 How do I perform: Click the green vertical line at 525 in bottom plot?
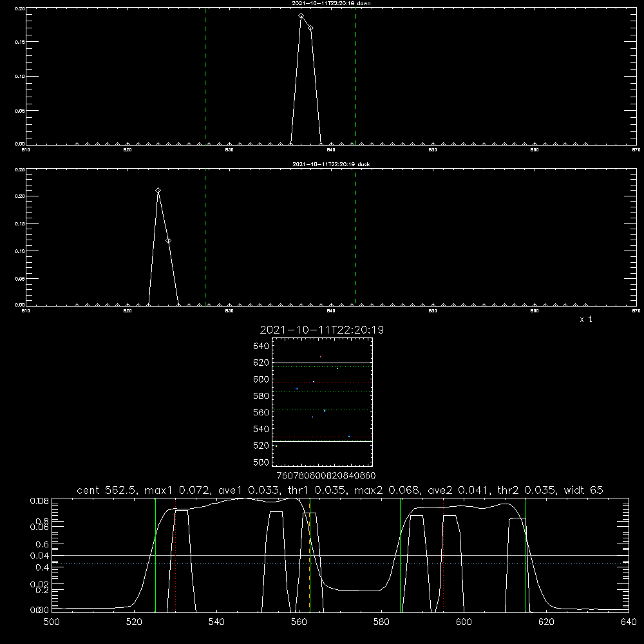click(155, 555)
